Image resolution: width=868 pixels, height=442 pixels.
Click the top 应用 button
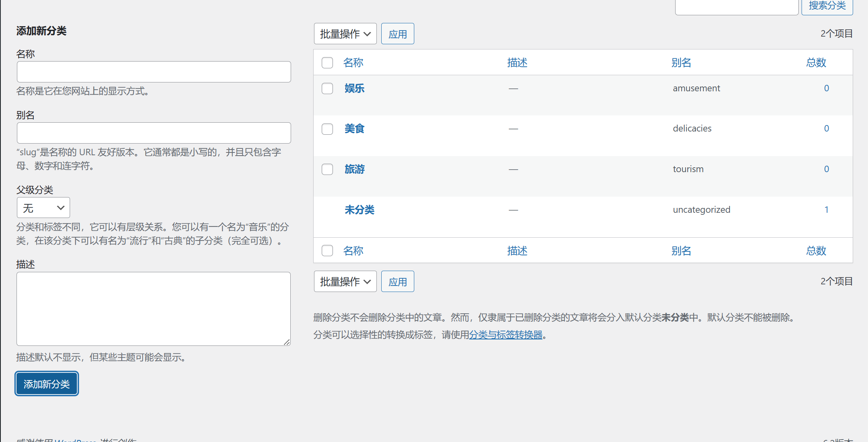point(397,34)
